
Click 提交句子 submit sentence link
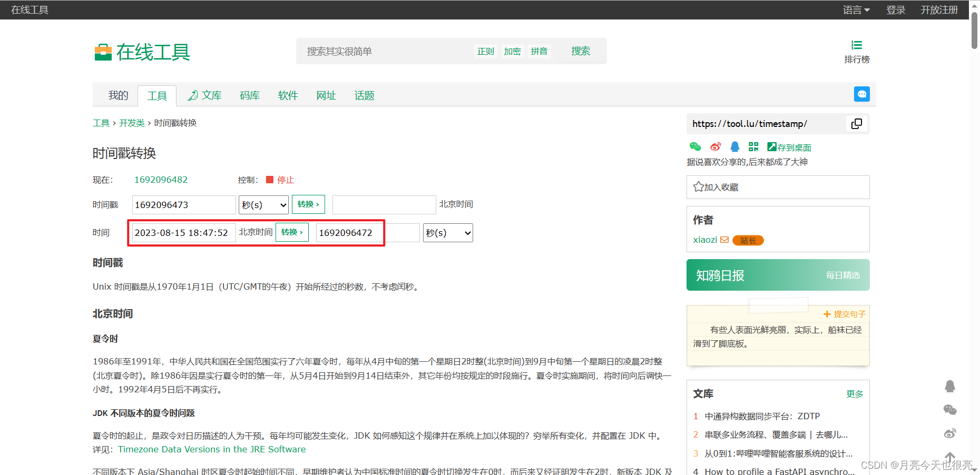845,314
